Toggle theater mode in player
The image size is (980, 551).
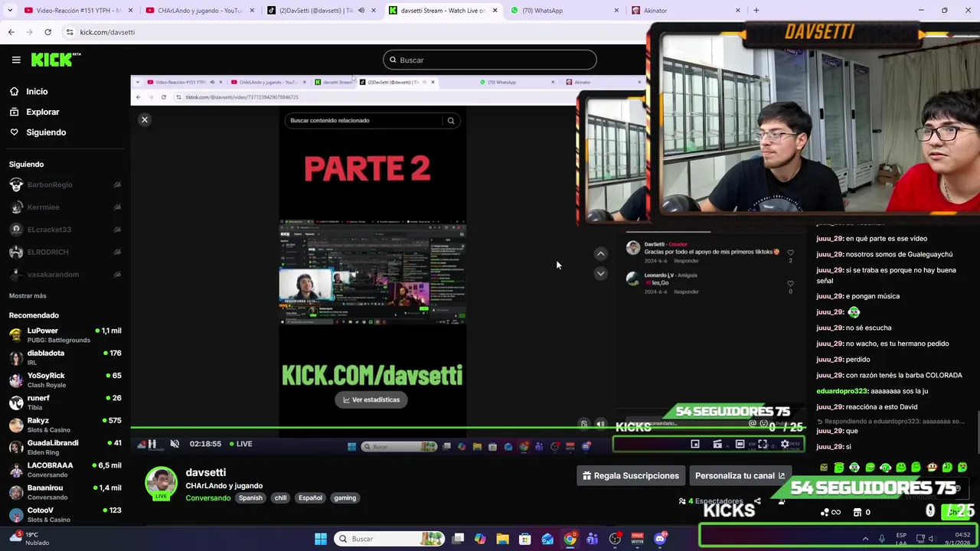pos(740,444)
